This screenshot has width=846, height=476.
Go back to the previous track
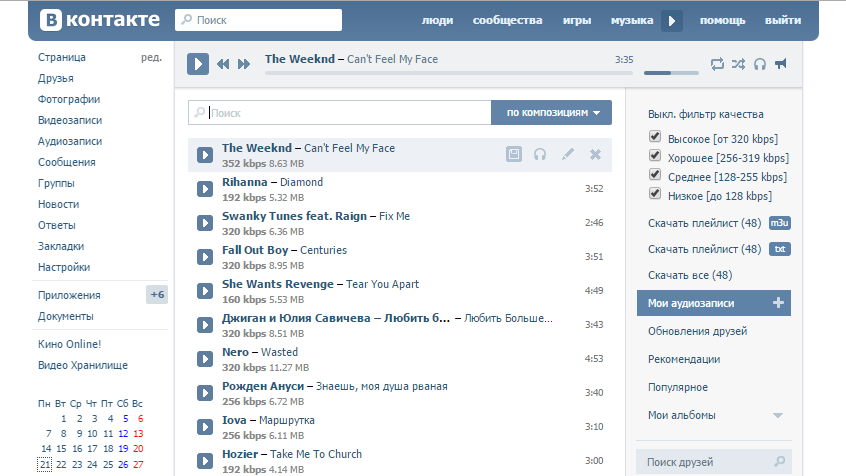(x=223, y=65)
